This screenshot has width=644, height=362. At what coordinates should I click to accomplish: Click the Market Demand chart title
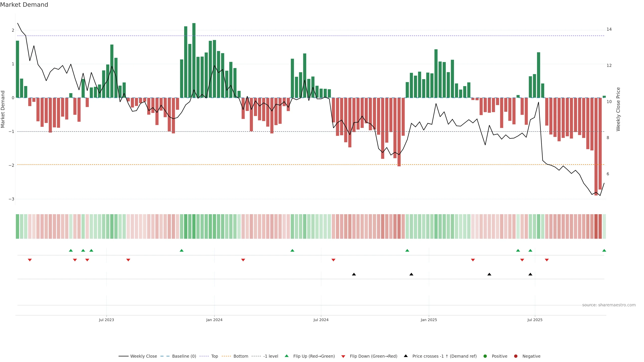[24, 5]
